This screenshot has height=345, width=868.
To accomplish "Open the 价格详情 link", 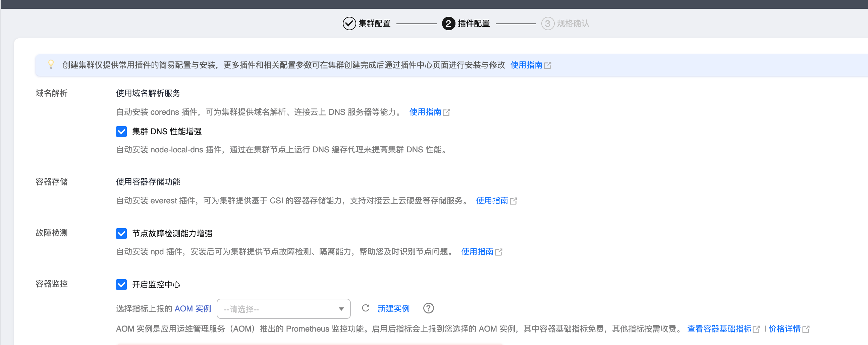I will (x=787, y=329).
